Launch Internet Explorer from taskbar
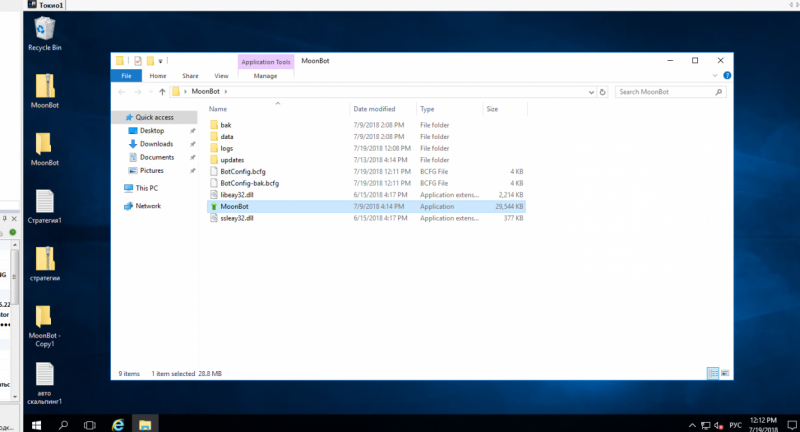This screenshot has width=800, height=432. pos(118,424)
